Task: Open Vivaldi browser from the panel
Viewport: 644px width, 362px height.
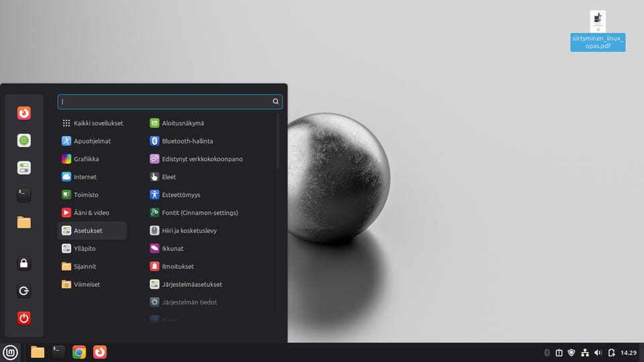Action: point(100,352)
